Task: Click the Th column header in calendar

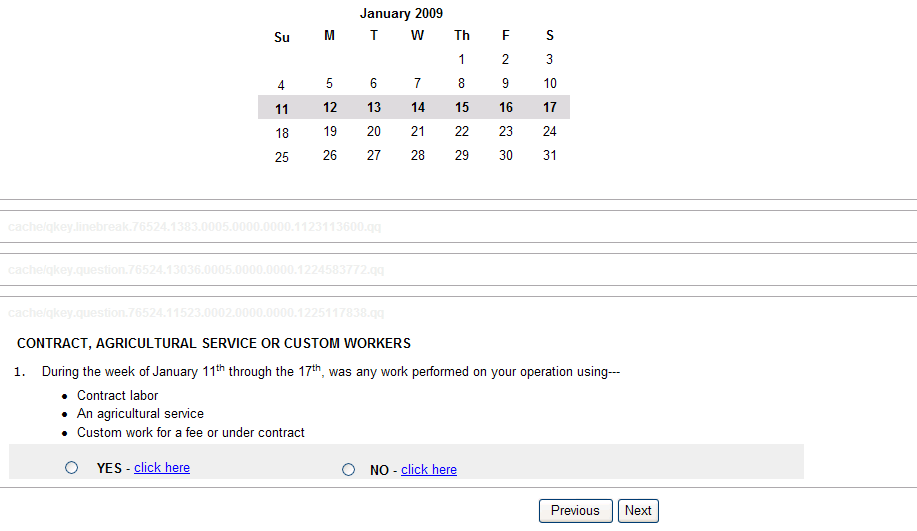Action: coord(462,36)
